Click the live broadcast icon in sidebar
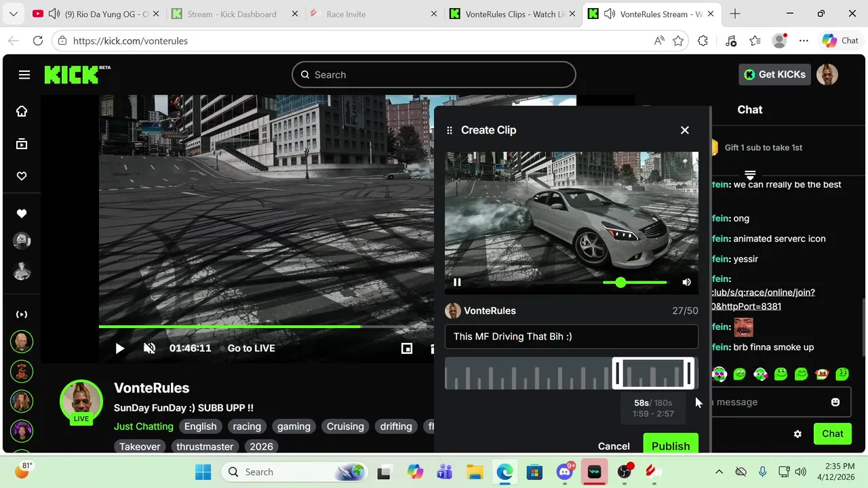 [x=22, y=314]
